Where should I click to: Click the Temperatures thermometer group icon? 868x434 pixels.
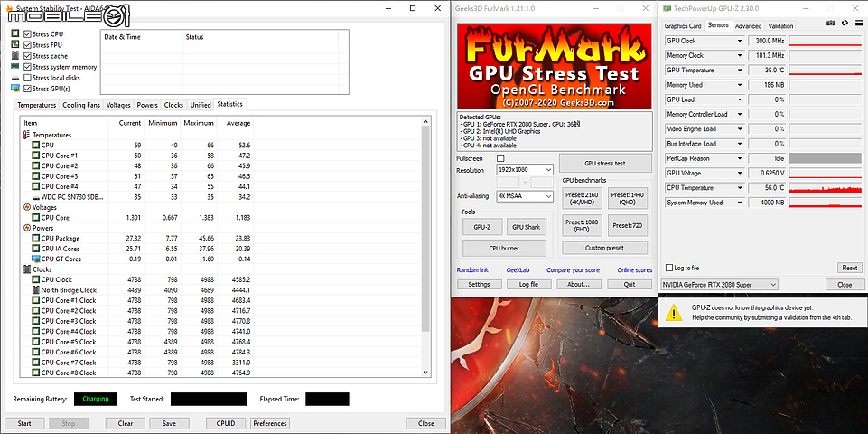coord(27,135)
